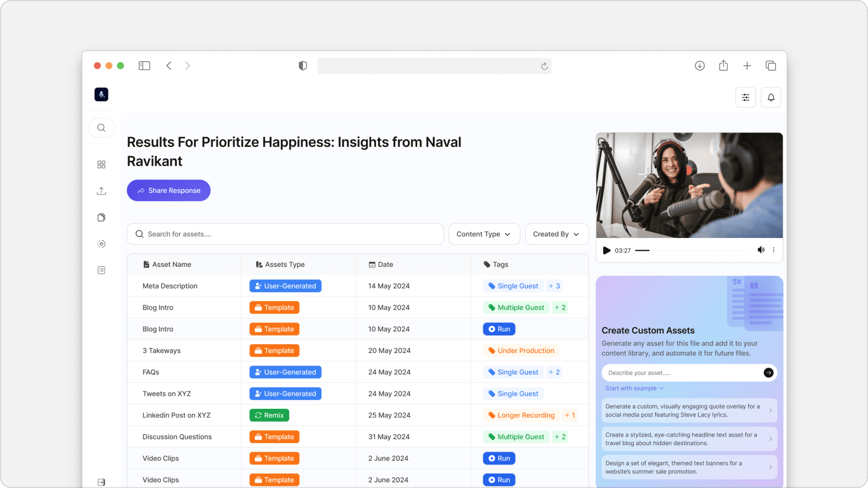Submit the asset description with the arrow button

point(769,373)
